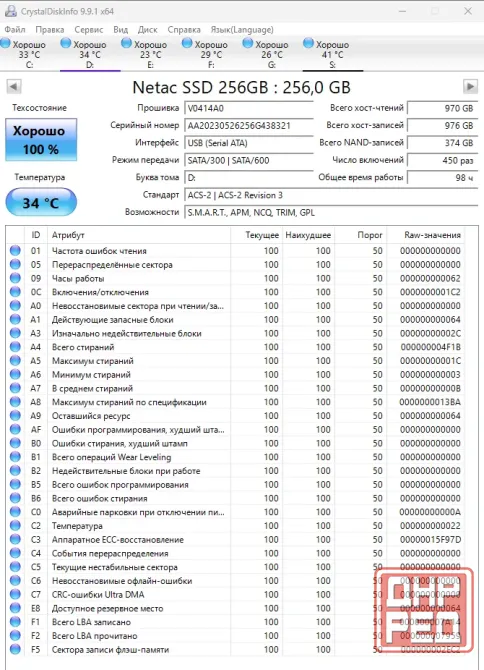Click the serial number field
This screenshot has width=484, height=670.
[x=249, y=126]
